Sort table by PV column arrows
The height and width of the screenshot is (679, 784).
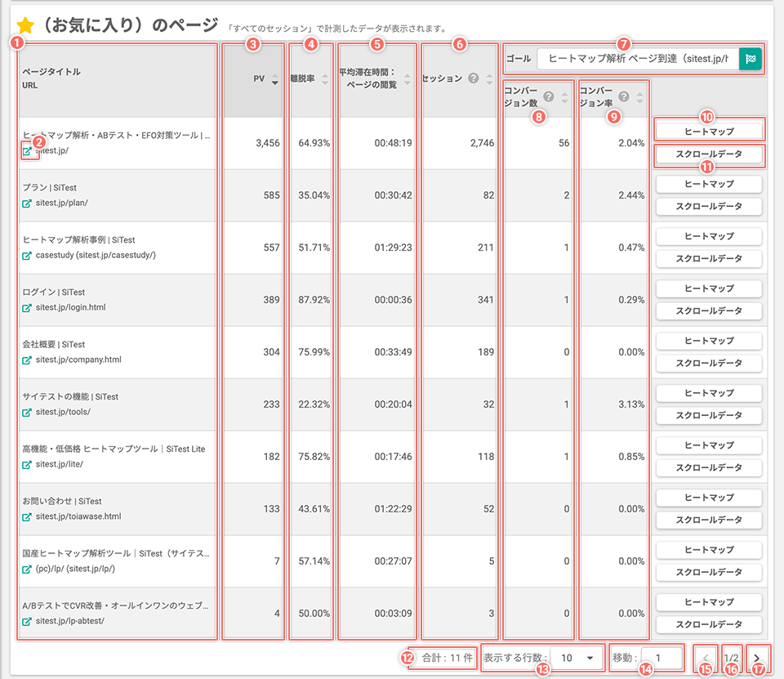(275, 79)
